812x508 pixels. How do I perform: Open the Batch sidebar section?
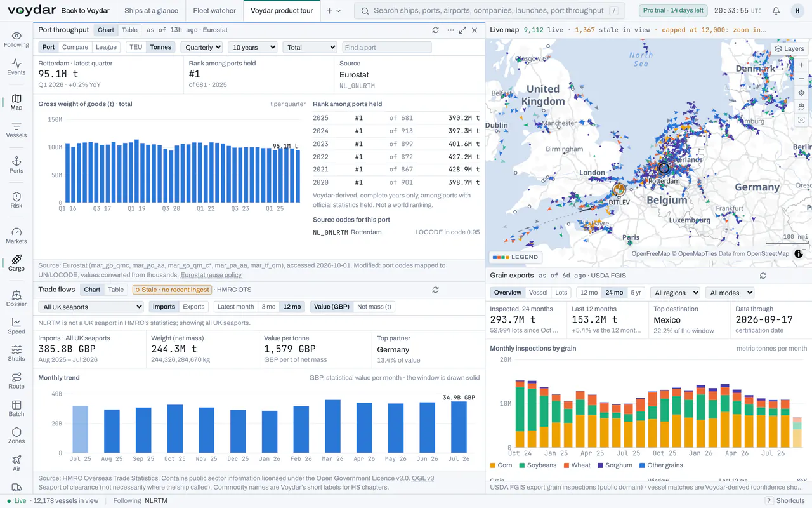coord(16,408)
